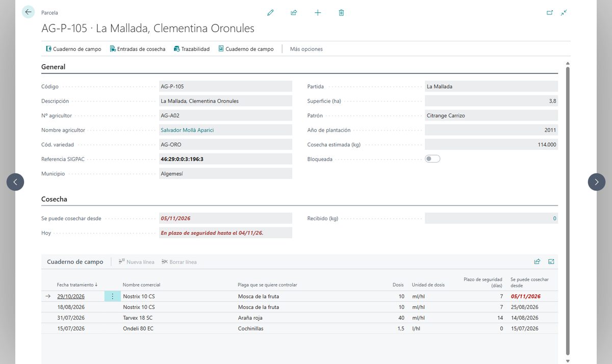Create a new record with plus icon

(x=318, y=12)
